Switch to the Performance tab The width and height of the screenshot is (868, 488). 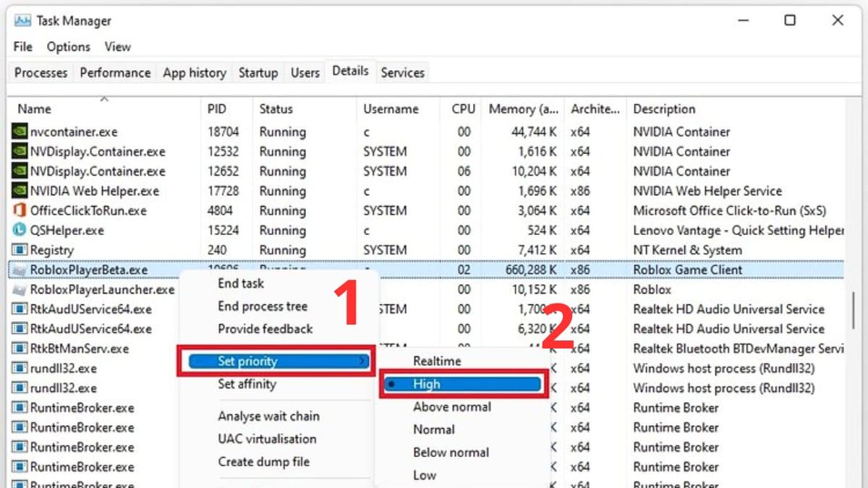(x=115, y=72)
